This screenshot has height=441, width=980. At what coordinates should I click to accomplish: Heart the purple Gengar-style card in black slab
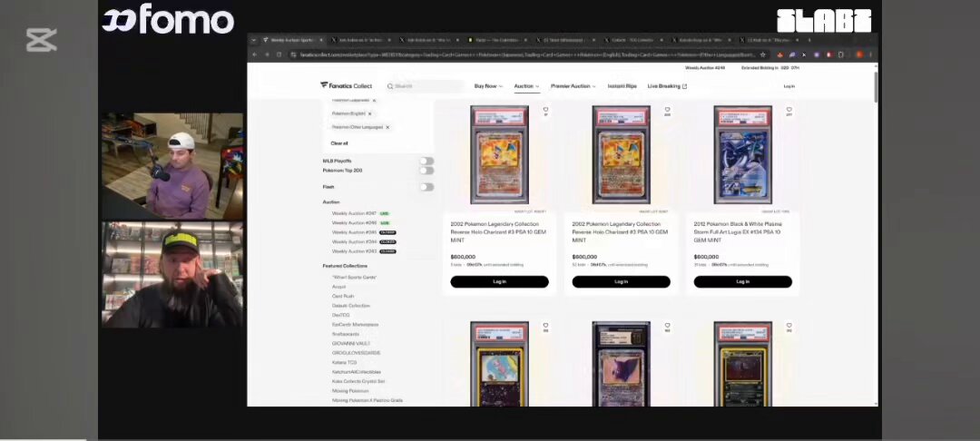pos(667,326)
